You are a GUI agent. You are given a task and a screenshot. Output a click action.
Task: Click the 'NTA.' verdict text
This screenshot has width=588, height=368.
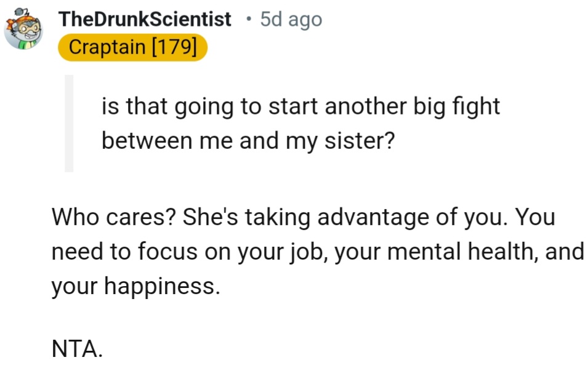76,350
